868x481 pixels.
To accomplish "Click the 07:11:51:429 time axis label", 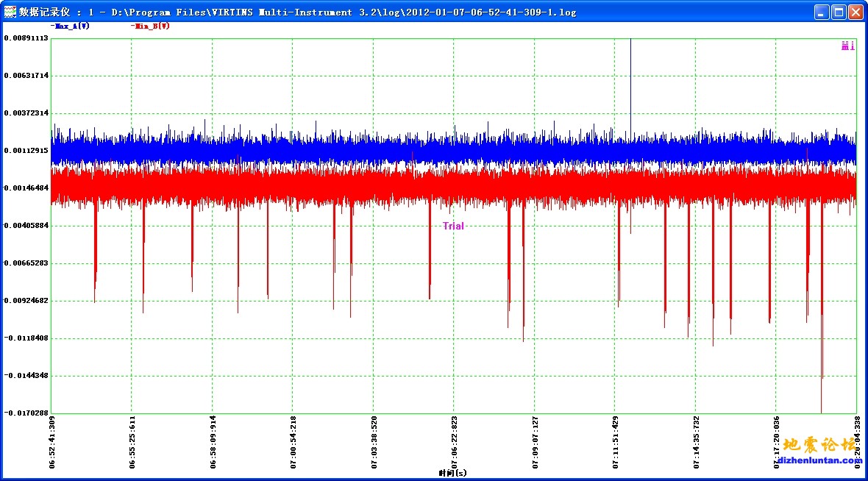I will pos(616,442).
